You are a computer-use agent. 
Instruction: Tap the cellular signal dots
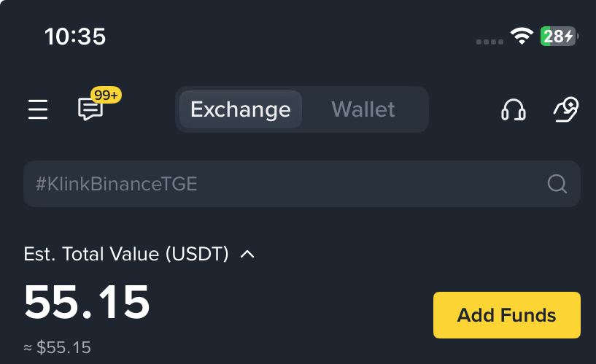[489, 42]
